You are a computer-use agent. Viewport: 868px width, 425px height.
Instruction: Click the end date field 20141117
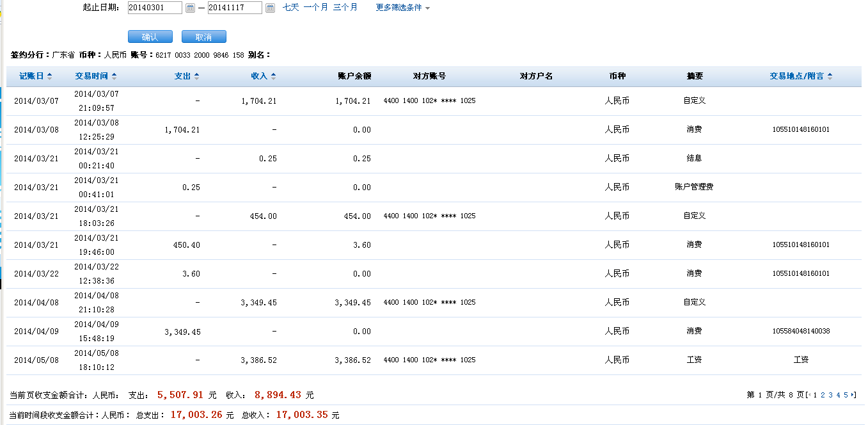(x=234, y=8)
